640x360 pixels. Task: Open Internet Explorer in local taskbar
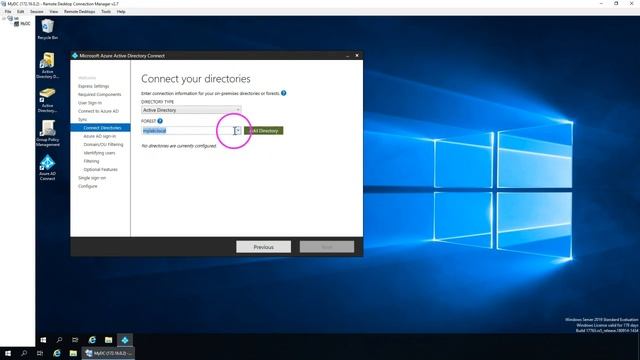[57, 353]
